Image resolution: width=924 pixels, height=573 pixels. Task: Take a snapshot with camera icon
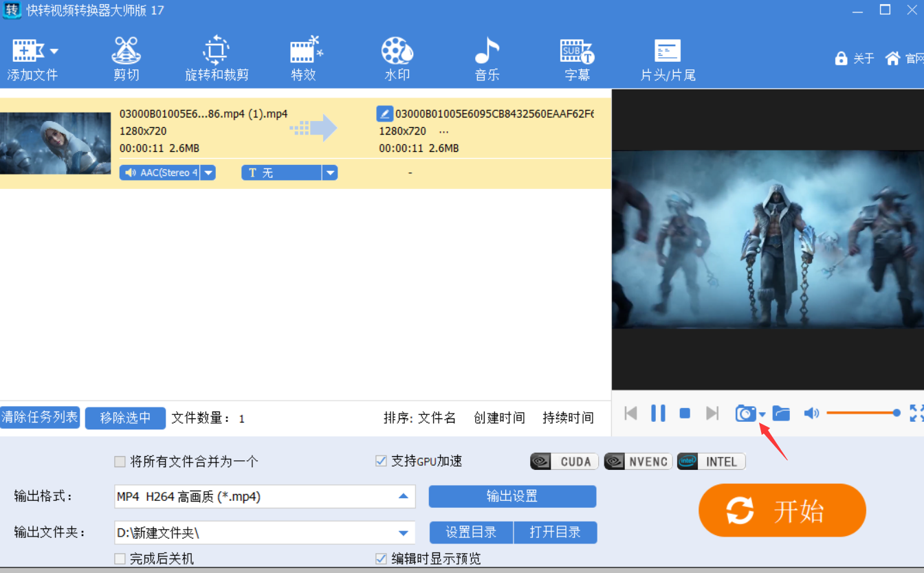click(x=745, y=413)
